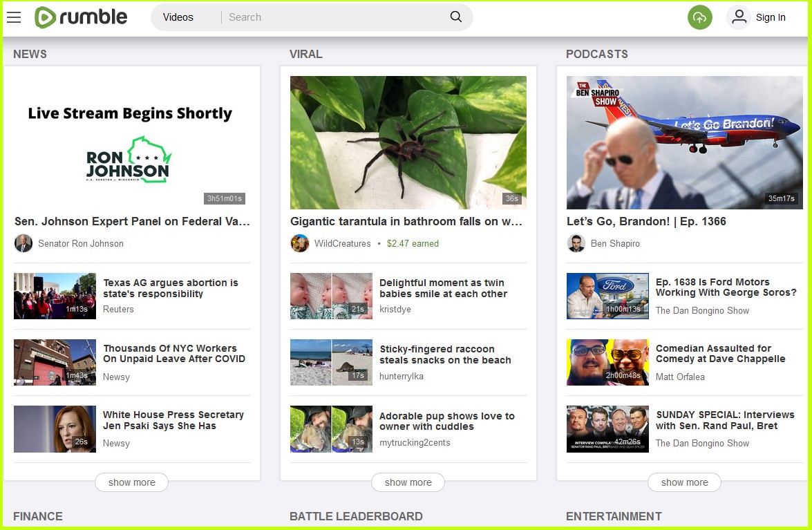Click the Rumble logo to go home
812x530 pixels.
pyautogui.click(x=81, y=17)
